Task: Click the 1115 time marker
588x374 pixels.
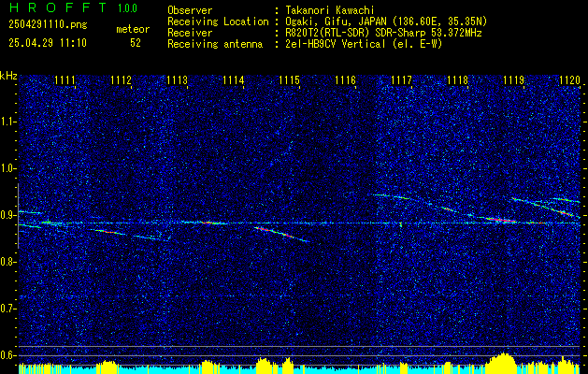Action: (290, 80)
